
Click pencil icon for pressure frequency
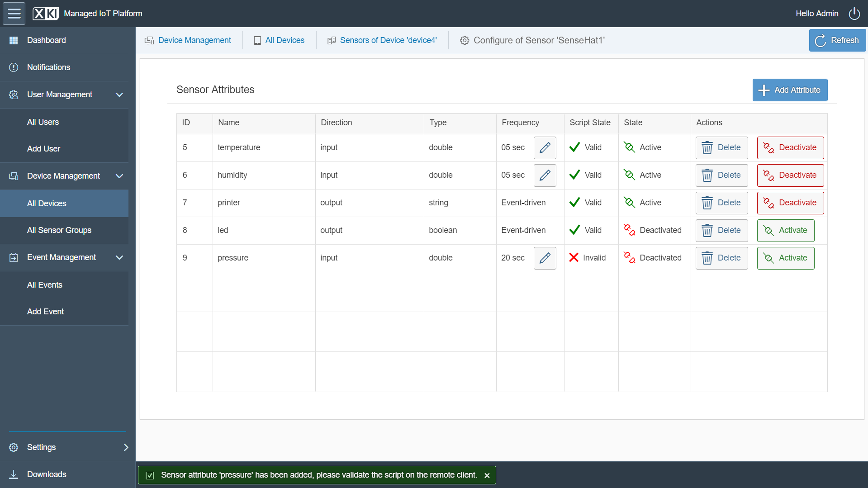(x=545, y=258)
